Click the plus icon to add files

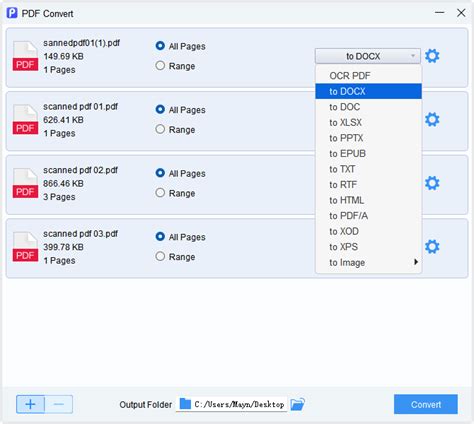tap(30, 404)
